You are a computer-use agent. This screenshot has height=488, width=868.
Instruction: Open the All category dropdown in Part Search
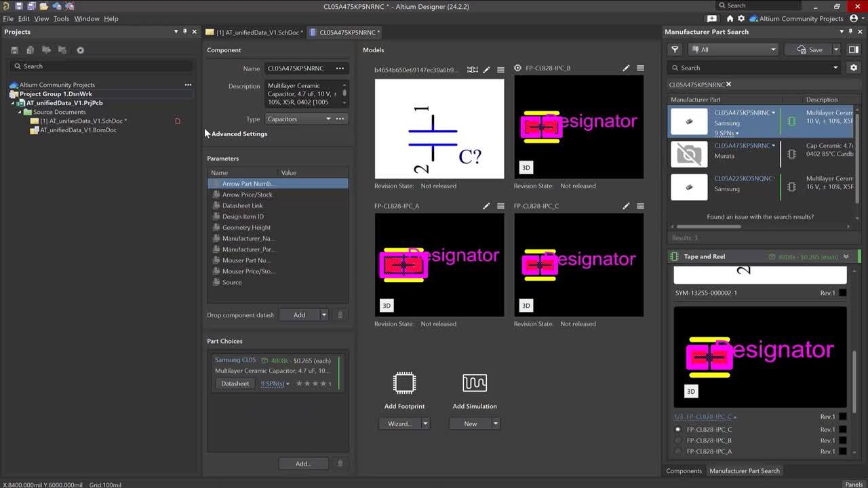[732, 49]
